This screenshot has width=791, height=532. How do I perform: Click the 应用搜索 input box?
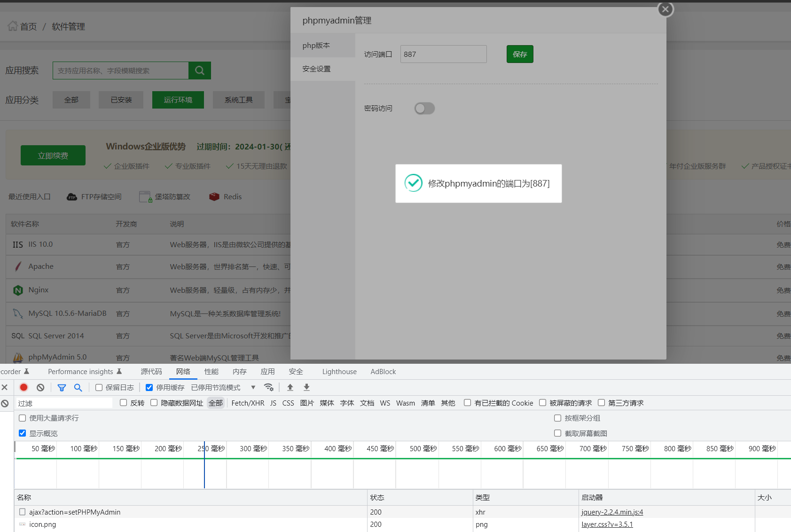121,70
